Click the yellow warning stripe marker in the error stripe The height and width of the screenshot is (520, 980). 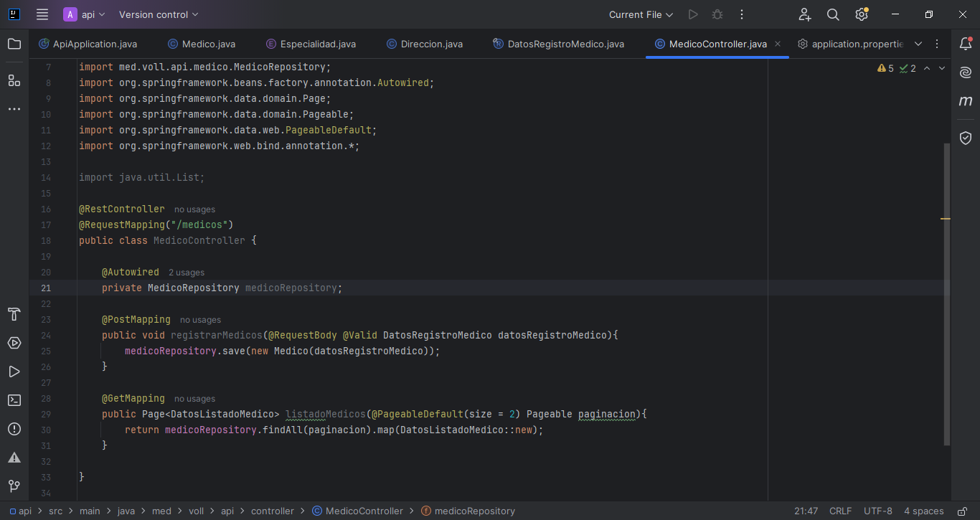[946, 218]
